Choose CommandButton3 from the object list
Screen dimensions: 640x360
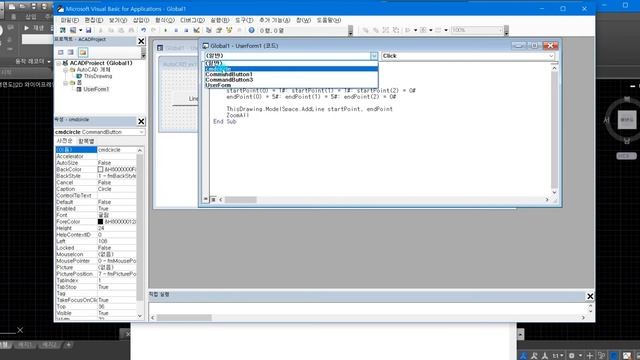click(291, 80)
